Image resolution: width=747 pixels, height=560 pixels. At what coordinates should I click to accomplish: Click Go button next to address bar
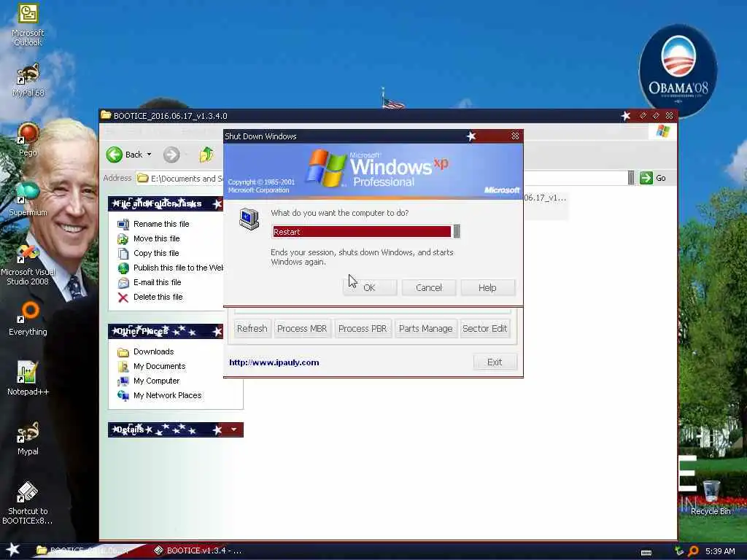click(653, 178)
